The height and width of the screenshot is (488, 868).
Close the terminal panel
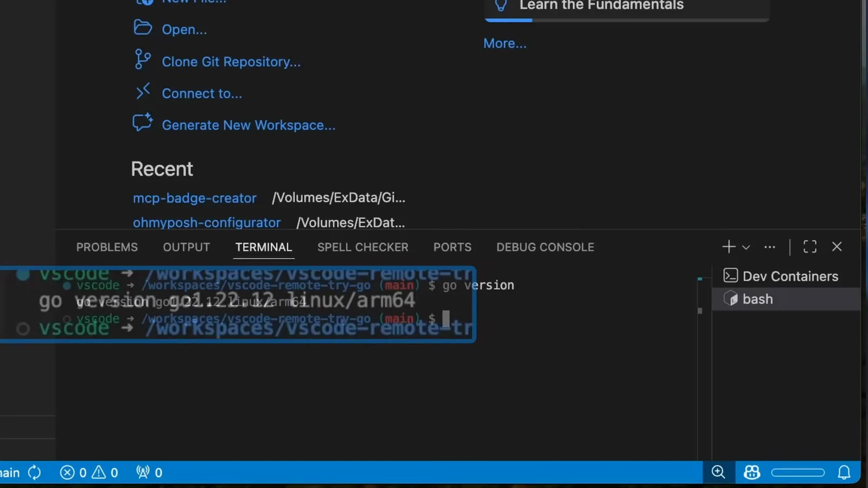pos(837,247)
